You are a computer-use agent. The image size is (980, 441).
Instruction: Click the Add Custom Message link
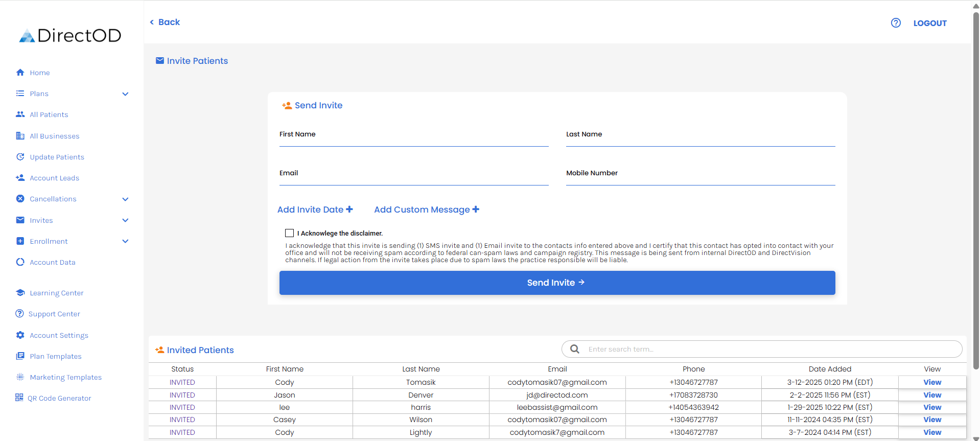pos(426,210)
